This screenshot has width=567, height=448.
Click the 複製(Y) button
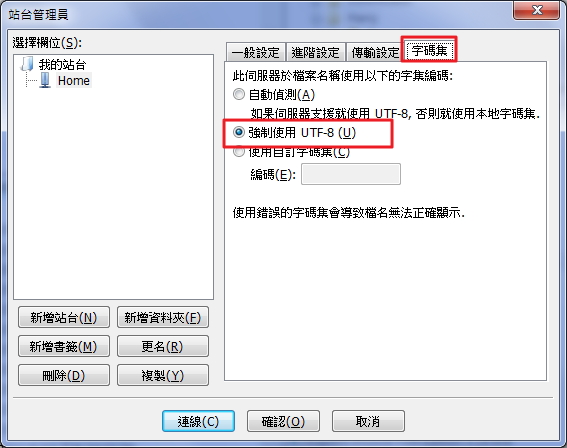(x=163, y=375)
